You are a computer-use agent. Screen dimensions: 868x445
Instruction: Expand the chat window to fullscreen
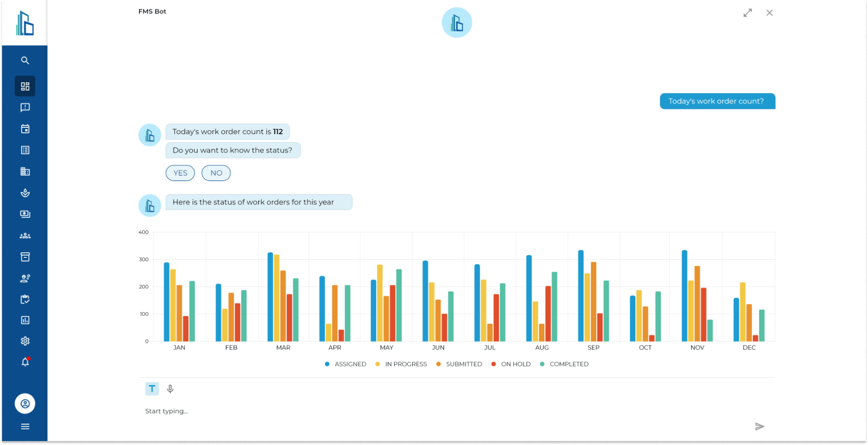pos(747,13)
